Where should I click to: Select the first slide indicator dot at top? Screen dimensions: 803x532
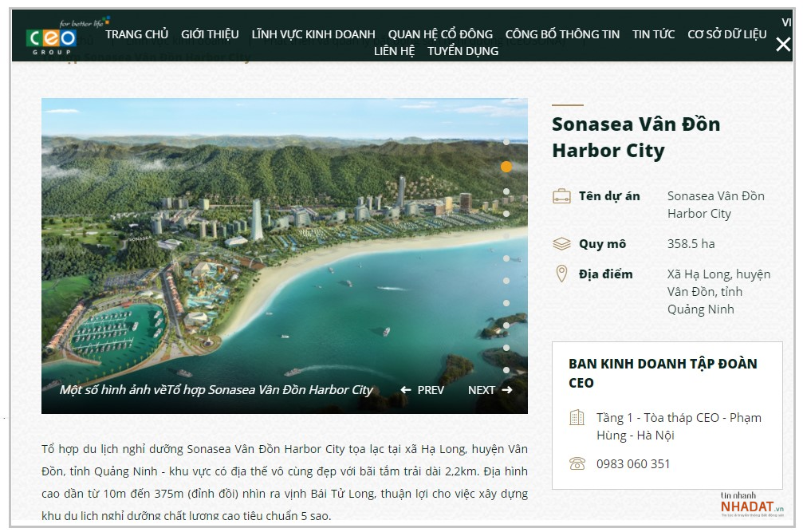pos(506,142)
